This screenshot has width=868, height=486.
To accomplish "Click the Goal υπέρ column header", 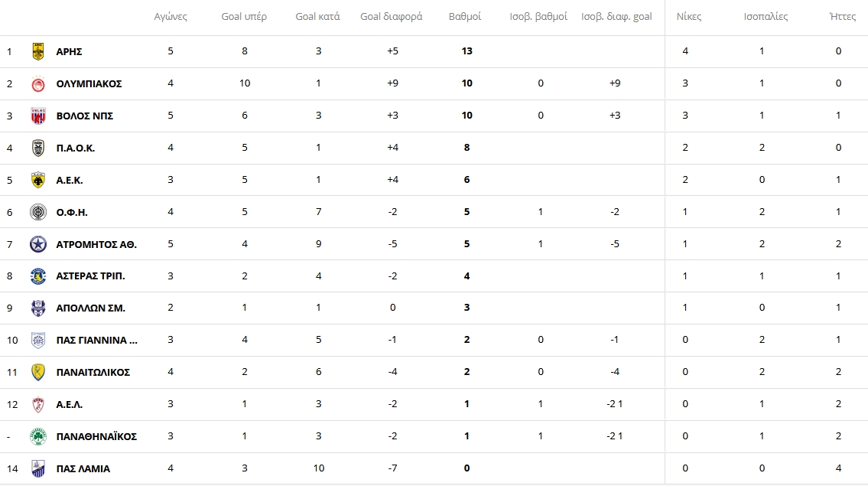I will coord(244,17).
